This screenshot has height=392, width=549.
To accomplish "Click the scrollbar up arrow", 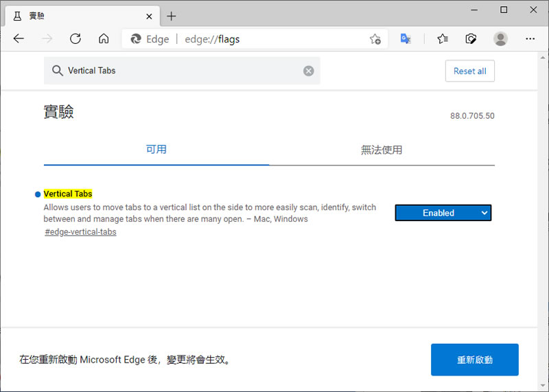I will 543,57.
